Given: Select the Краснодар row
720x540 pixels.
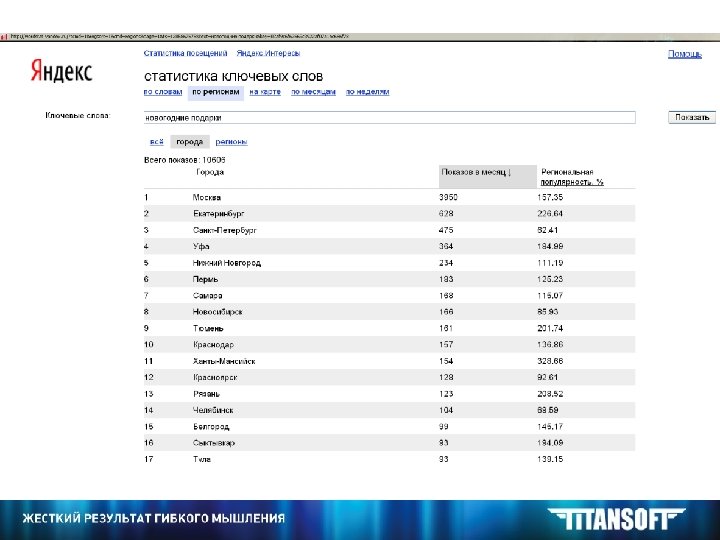Looking at the screenshot, I should tap(389, 345).
